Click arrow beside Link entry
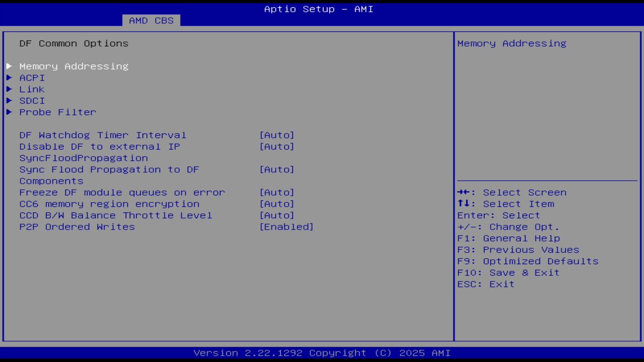Image resolution: width=644 pixels, height=362 pixels. 9,89
